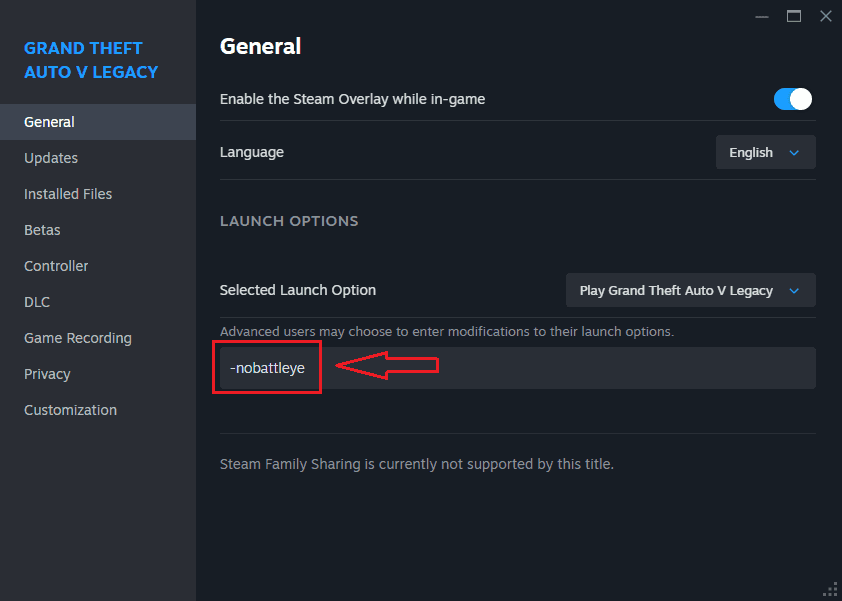Open the Game Recording settings

coord(78,338)
